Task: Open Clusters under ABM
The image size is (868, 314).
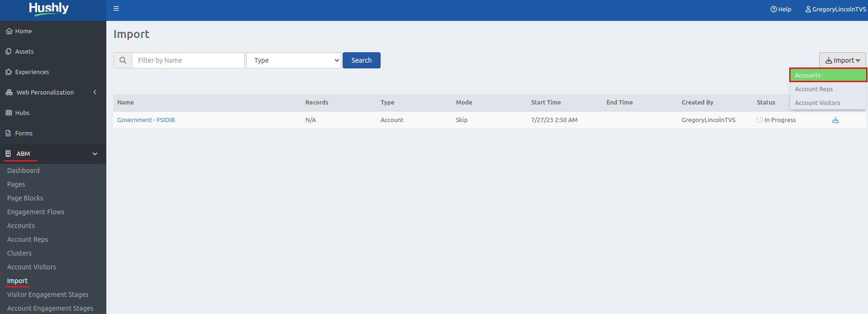Action: pyautogui.click(x=19, y=253)
